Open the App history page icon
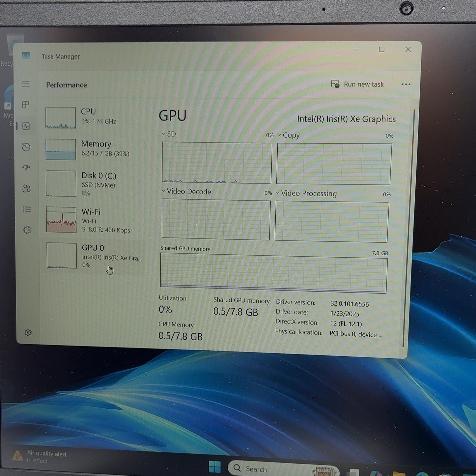 (26, 147)
